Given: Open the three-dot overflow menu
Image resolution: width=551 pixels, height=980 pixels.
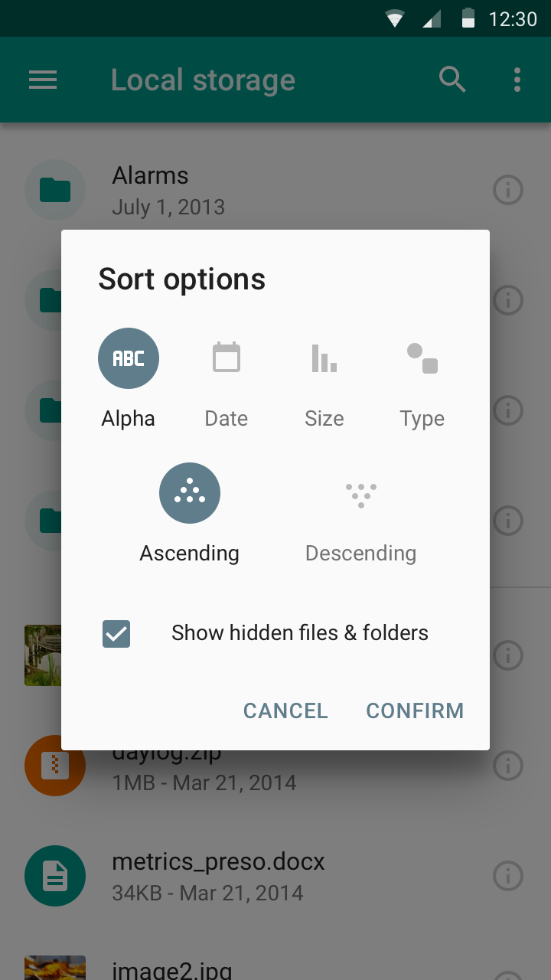Looking at the screenshot, I should [x=517, y=80].
